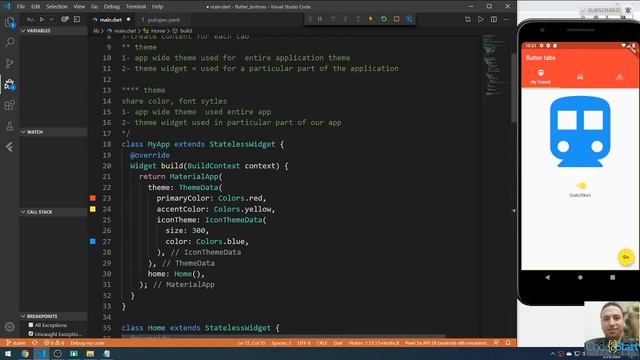Step into in the debug toolbar
Screen dimensions: 640x360
[345, 19]
